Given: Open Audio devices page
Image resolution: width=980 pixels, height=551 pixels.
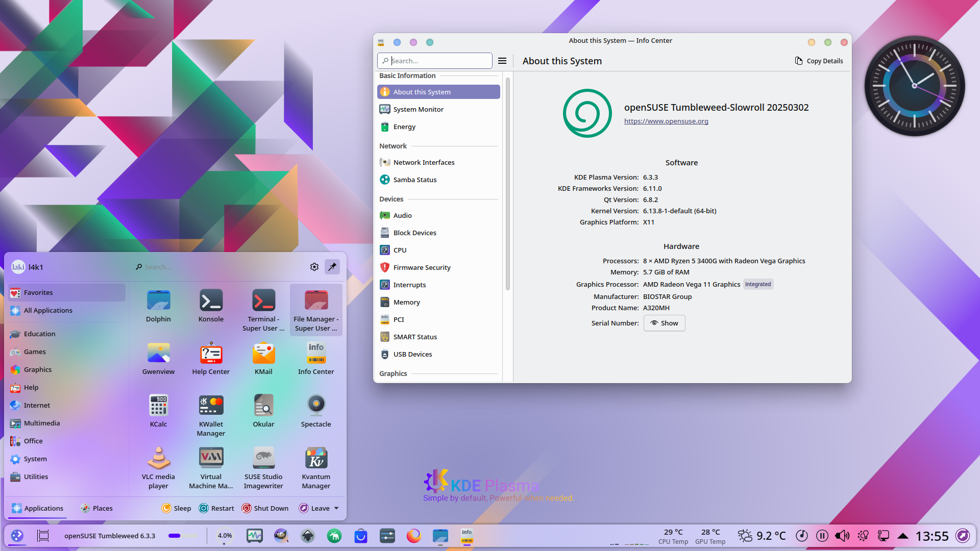Looking at the screenshot, I should [438, 215].
